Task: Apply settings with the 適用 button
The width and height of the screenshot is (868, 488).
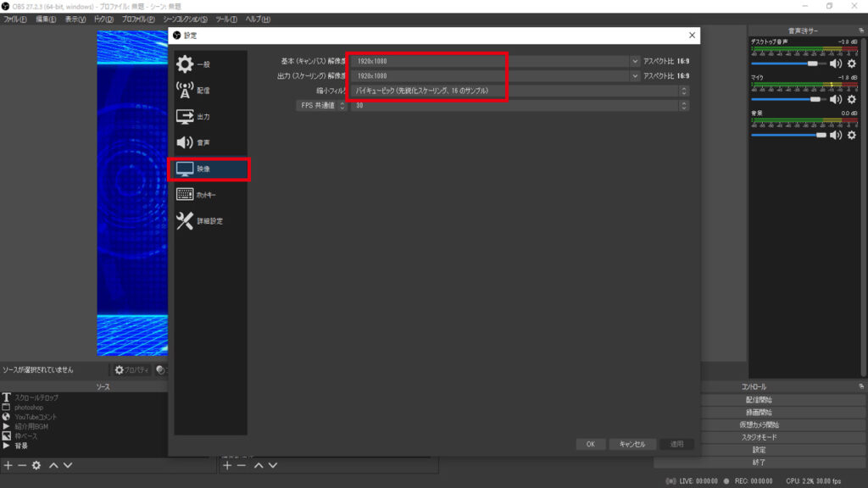Action: pyautogui.click(x=676, y=443)
